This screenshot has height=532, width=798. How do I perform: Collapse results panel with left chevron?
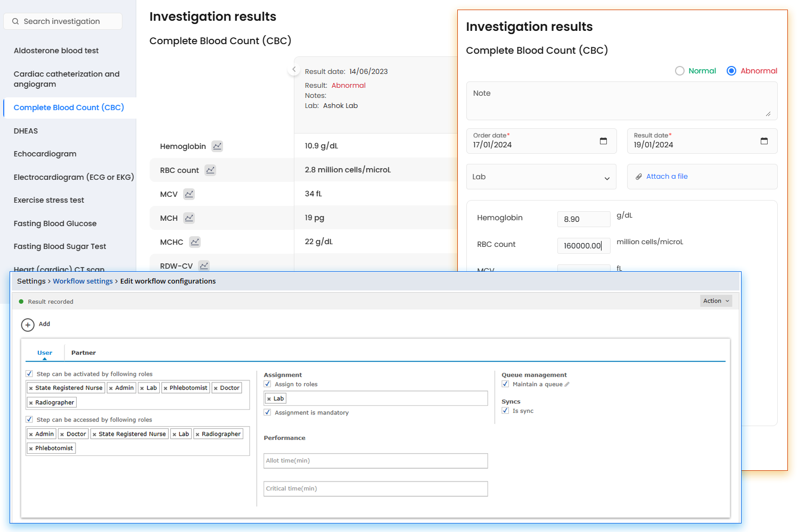[x=294, y=70]
